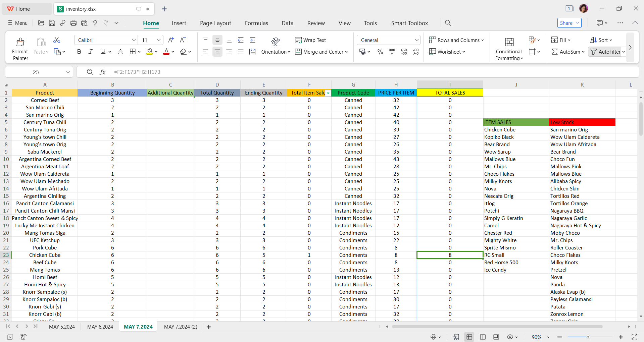Open the Name Box dropdown arrow

point(68,72)
